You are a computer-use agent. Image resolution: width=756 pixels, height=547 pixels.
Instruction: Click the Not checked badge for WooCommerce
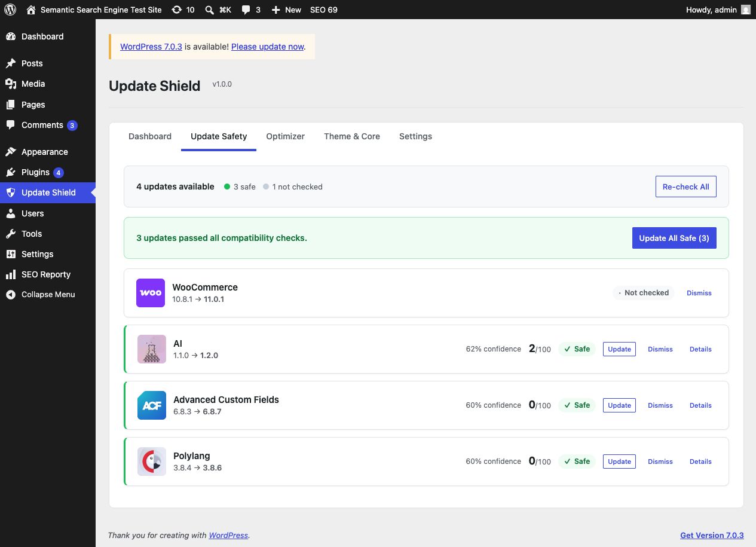coord(643,293)
